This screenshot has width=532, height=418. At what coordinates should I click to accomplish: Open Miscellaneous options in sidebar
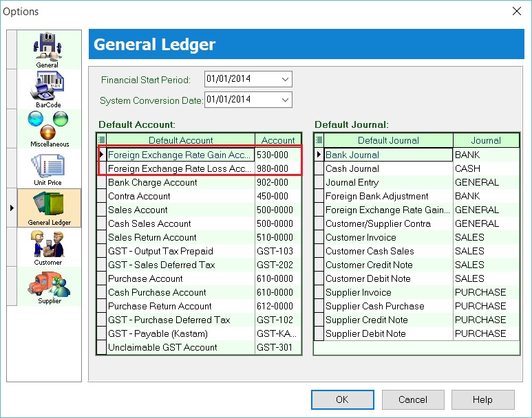pos(49,126)
